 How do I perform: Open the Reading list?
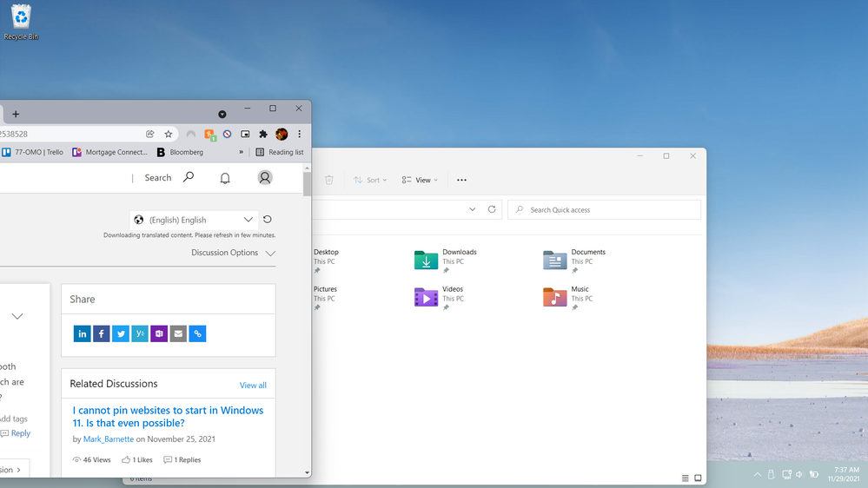pyautogui.click(x=280, y=152)
